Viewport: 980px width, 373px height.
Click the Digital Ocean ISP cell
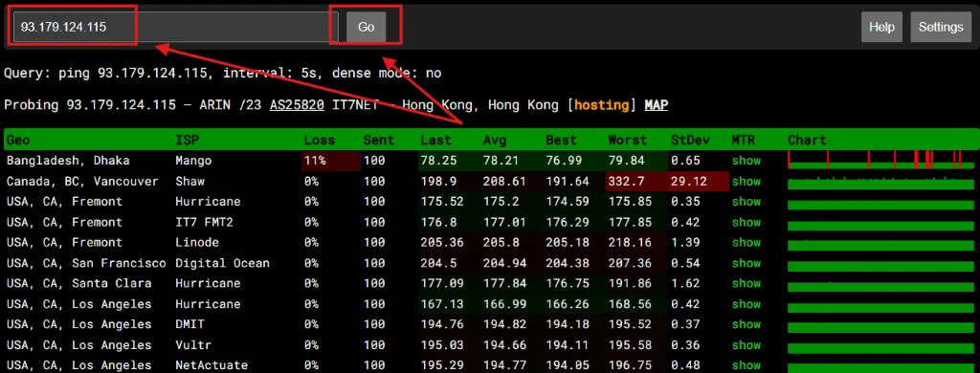(x=222, y=263)
